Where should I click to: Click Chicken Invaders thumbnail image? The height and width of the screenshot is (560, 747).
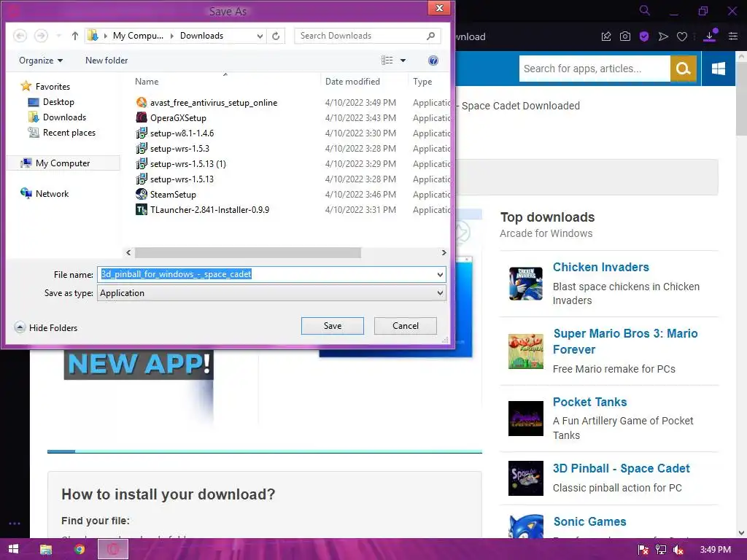tap(525, 284)
